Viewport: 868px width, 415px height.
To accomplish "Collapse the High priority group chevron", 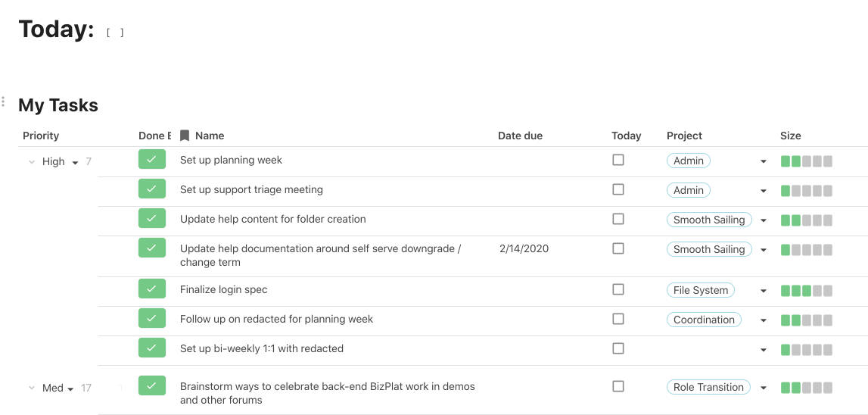I will 32,162.
